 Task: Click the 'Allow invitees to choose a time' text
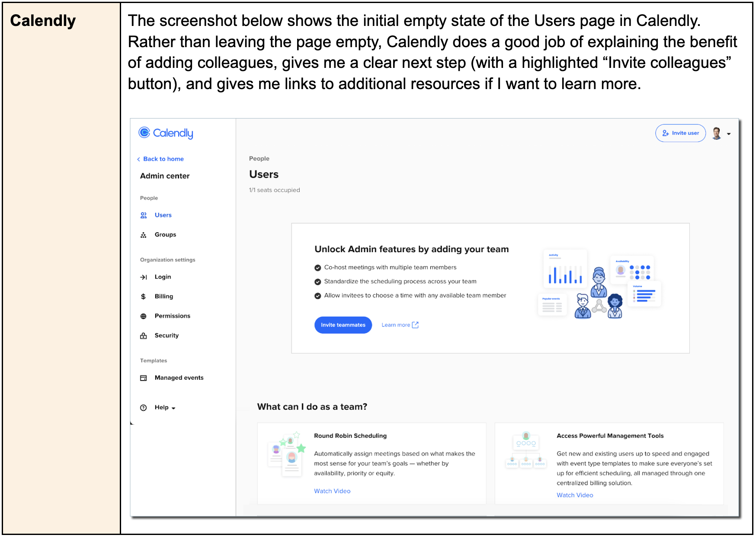415,296
